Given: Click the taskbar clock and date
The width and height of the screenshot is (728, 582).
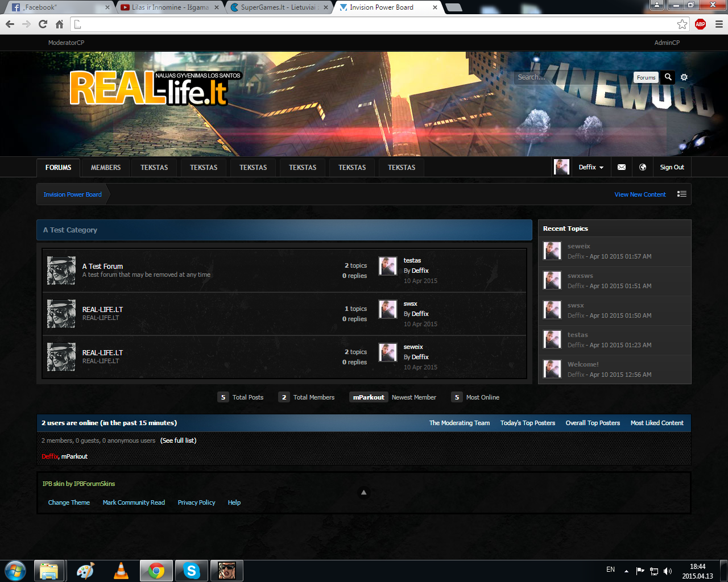Looking at the screenshot, I should coord(698,571).
